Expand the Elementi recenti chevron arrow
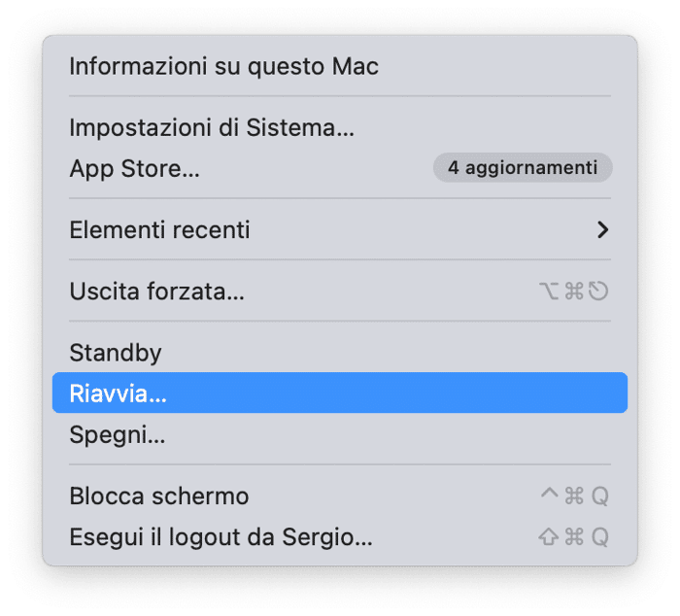The width and height of the screenshot is (680, 616). click(x=602, y=230)
